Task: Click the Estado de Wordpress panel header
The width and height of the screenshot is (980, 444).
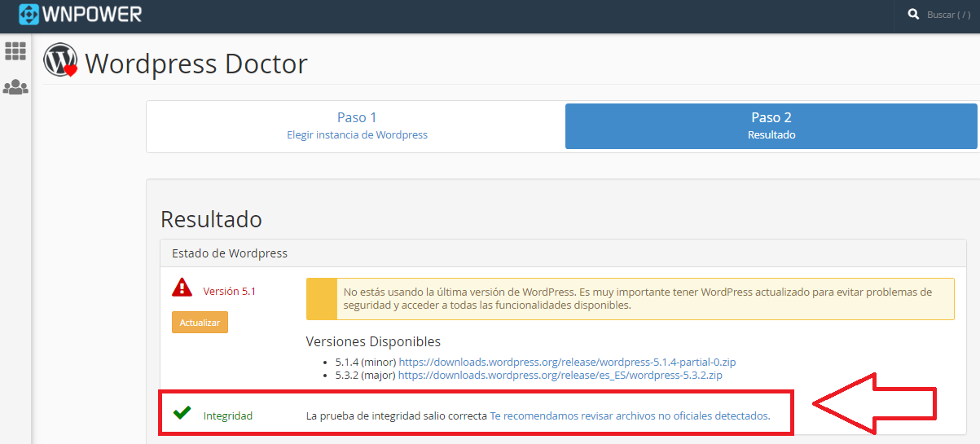Action: tap(562, 253)
